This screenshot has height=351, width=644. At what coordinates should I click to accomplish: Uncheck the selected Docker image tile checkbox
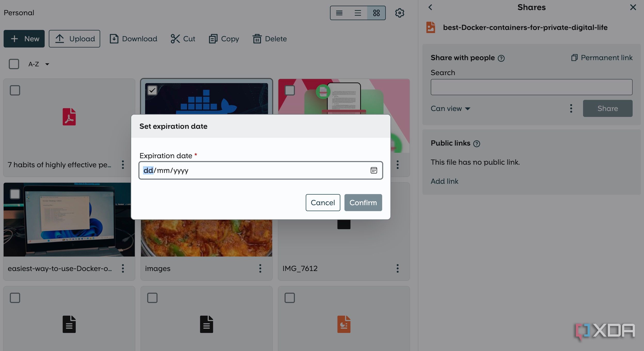[152, 90]
